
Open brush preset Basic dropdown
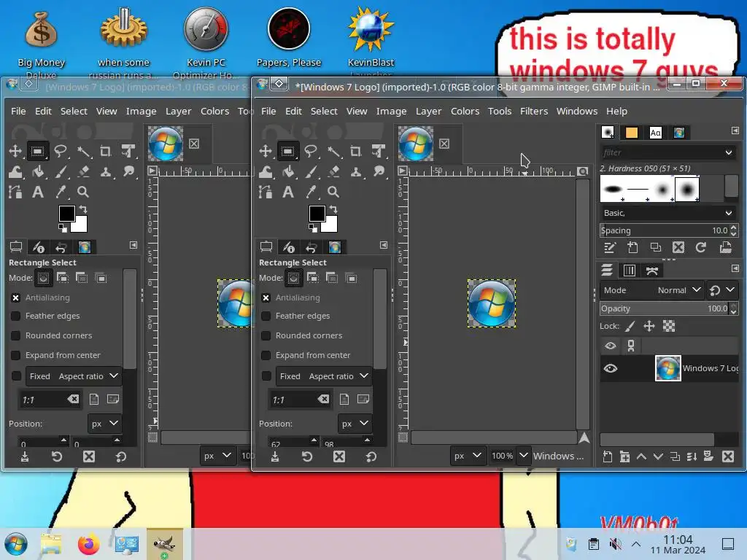(x=667, y=213)
